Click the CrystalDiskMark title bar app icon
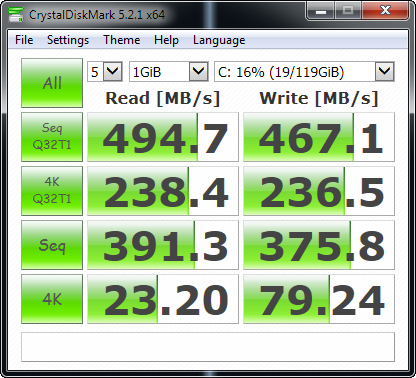The height and width of the screenshot is (378, 416). 16,14
